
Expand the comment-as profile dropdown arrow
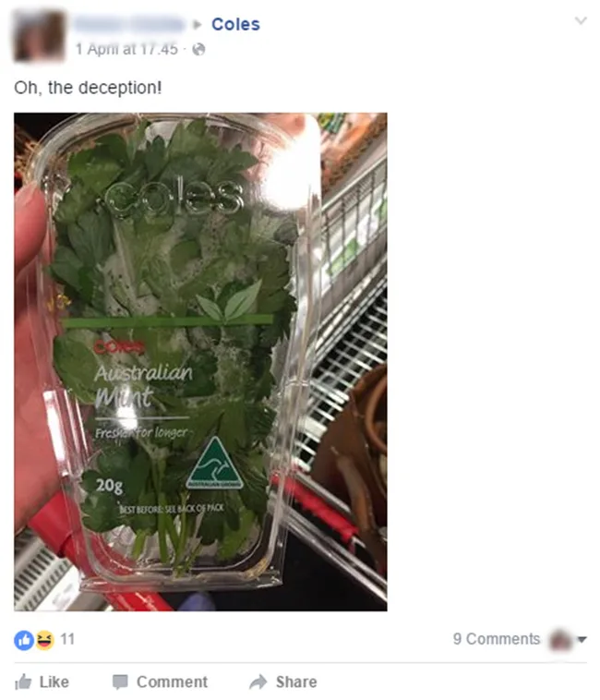click(x=582, y=639)
